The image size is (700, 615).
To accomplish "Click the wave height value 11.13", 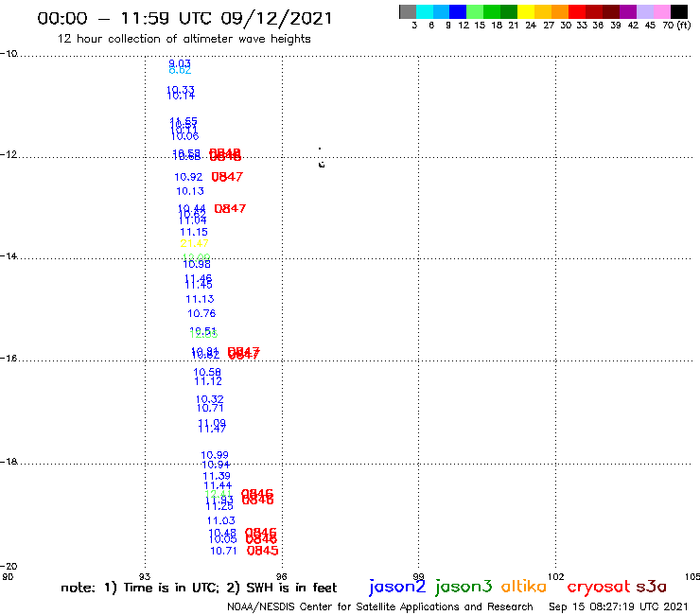I will point(200,299).
